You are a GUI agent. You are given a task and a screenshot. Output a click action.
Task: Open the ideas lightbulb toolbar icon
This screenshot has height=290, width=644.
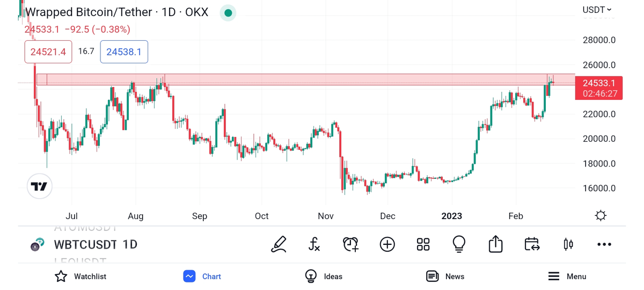pyautogui.click(x=459, y=244)
